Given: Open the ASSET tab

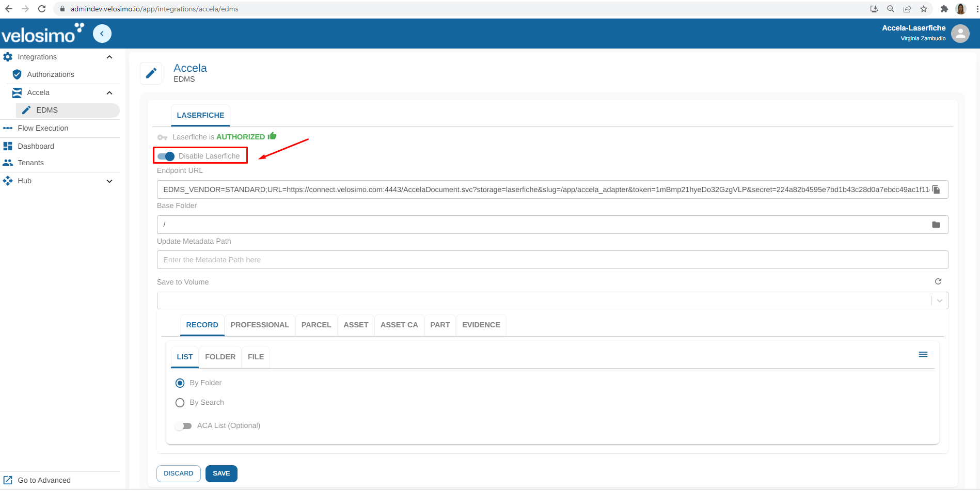Looking at the screenshot, I should click(x=356, y=325).
